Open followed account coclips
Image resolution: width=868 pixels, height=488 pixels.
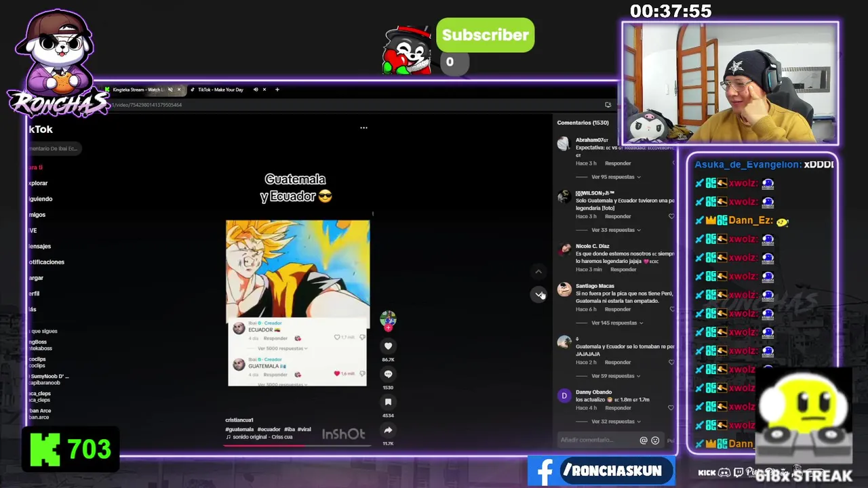click(37, 363)
